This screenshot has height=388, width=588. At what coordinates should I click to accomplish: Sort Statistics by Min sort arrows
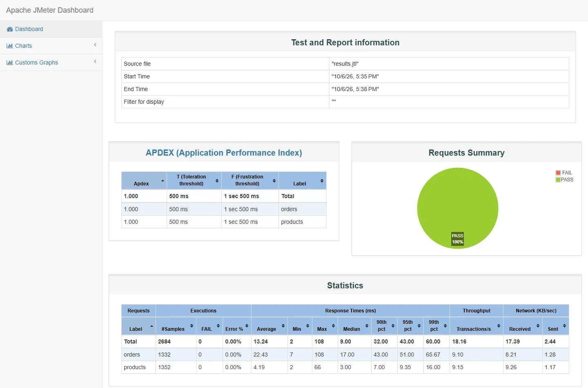[x=307, y=326]
